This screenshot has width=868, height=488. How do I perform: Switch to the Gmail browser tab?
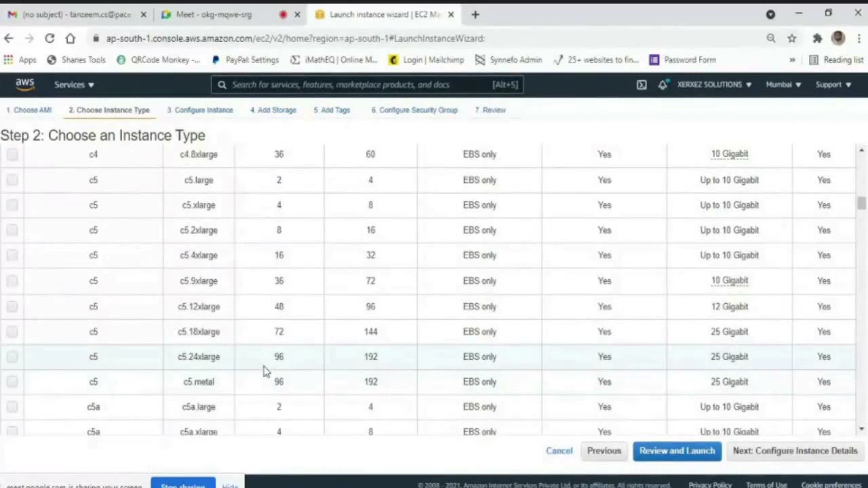pos(77,14)
